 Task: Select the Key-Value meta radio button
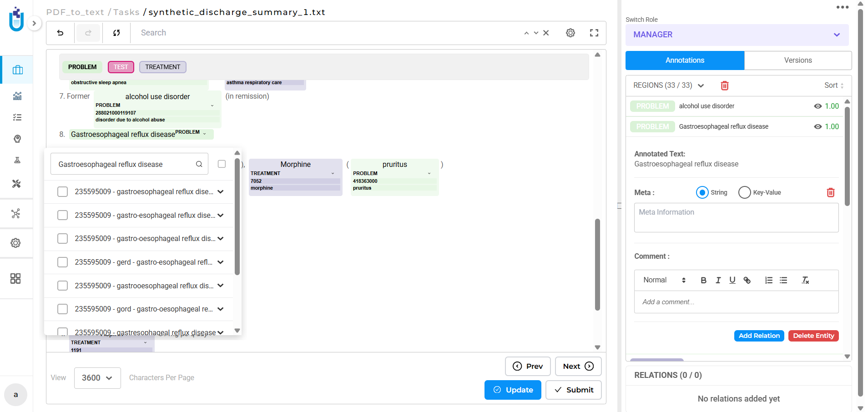[744, 192]
